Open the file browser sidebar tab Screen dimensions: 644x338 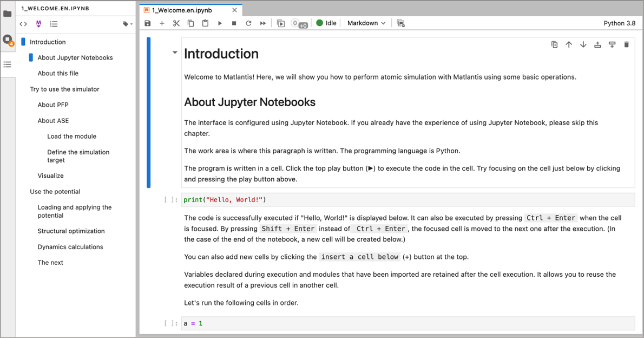coord(8,14)
